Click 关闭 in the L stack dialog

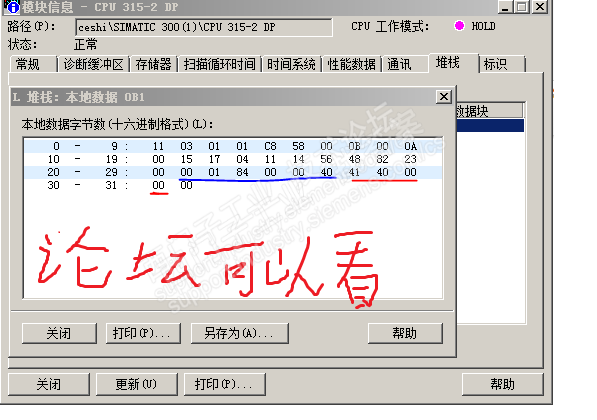pos(59,333)
